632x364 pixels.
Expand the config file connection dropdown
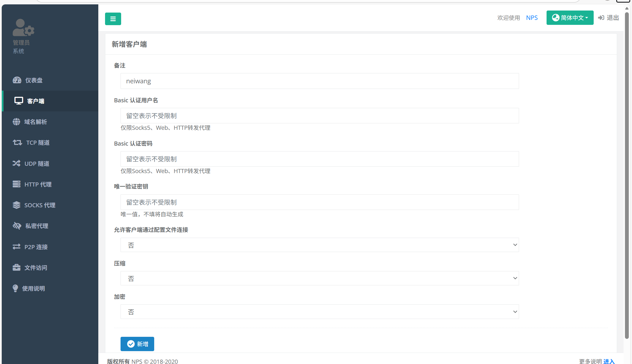click(320, 245)
